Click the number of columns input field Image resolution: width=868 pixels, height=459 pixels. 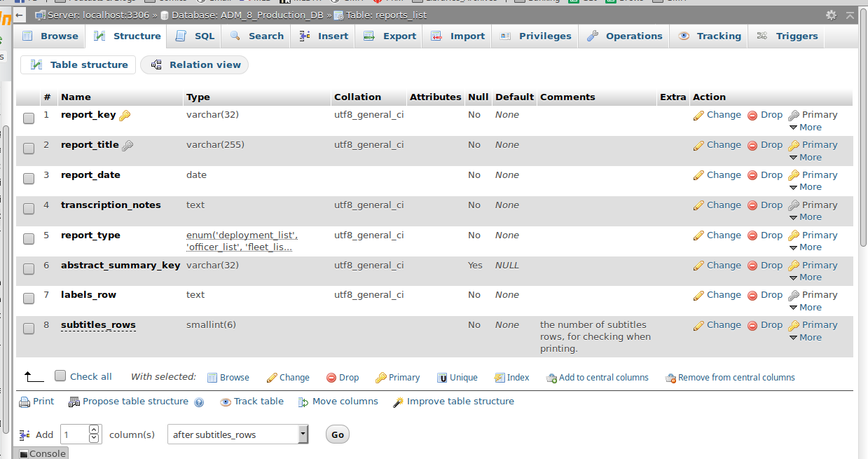click(x=75, y=434)
